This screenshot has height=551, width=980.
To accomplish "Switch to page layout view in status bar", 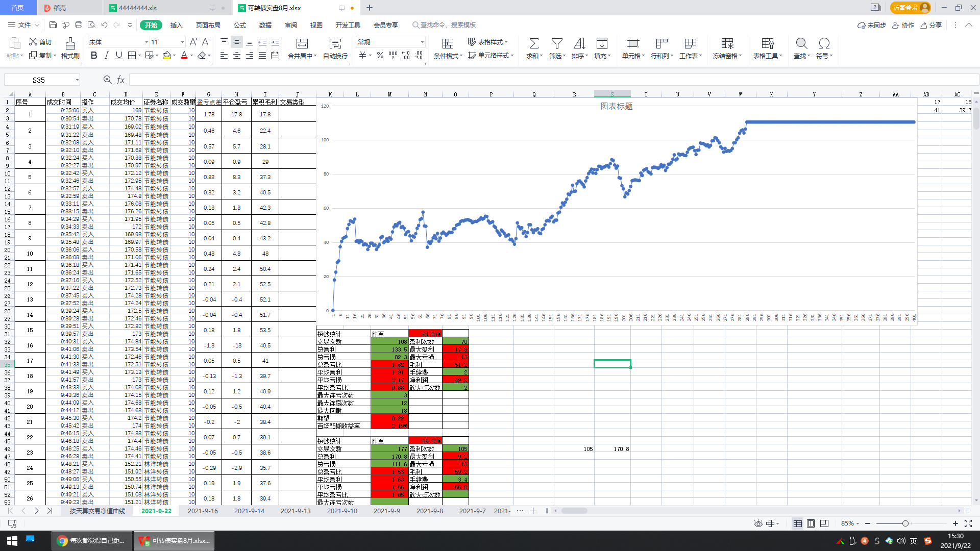I will [x=811, y=523].
